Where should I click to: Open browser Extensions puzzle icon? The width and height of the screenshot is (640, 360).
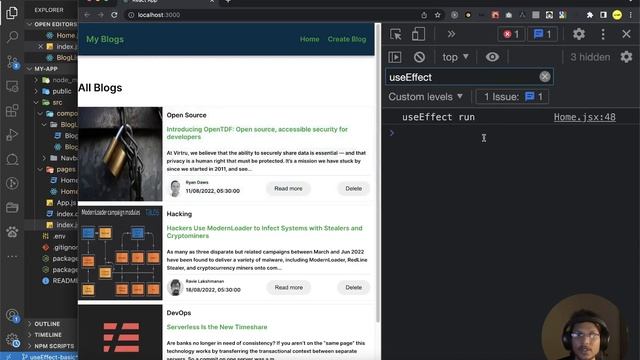[x=590, y=15]
